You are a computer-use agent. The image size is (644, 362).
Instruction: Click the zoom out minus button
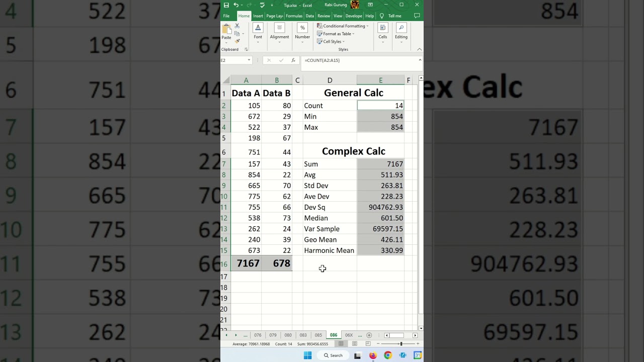(377, 344)
